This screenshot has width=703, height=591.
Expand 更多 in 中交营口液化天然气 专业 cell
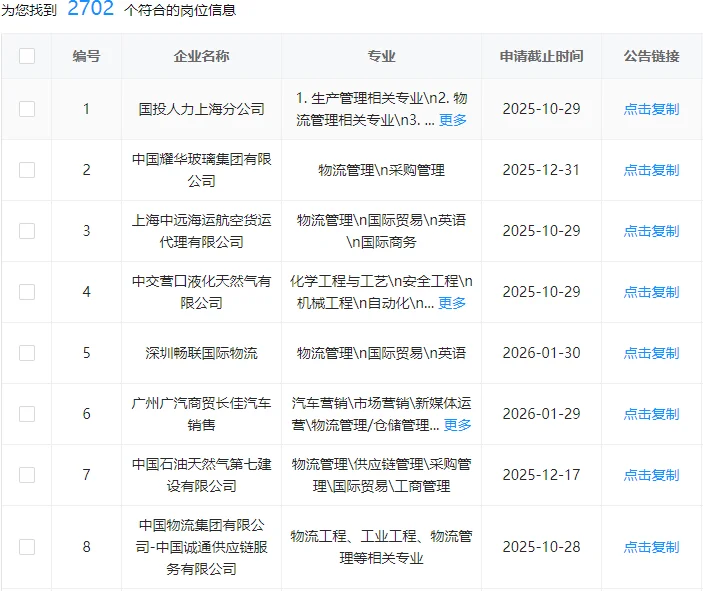coord(452,303)
